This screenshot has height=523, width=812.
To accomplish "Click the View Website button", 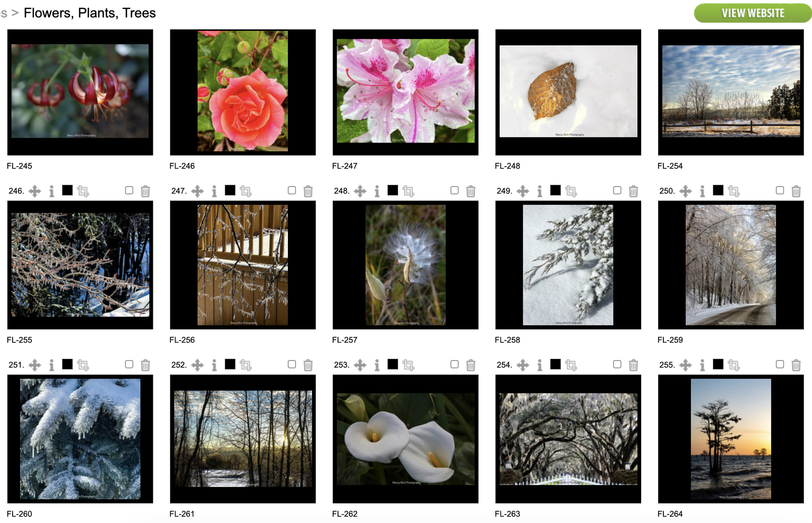I will click(x=753, y=13).
